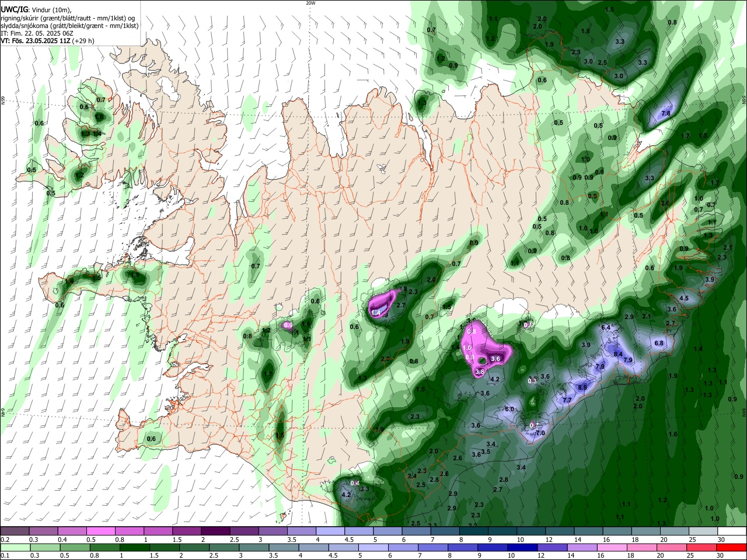This screenshot has height=560, width=747.
Task: Pick the bright red swatch after 30 in lower legend
Action: click(x=732, y=547)
